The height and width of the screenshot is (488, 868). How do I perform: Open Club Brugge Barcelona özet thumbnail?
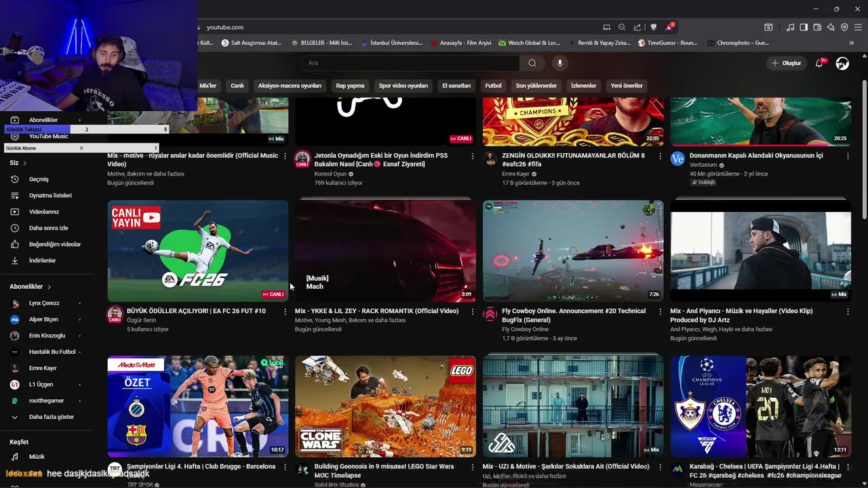click(198, 406)
